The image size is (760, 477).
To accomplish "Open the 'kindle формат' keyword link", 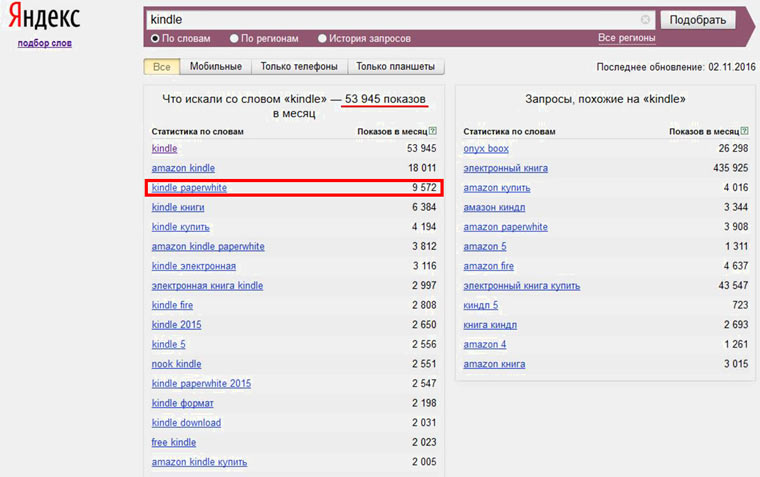I will point(183,403).
